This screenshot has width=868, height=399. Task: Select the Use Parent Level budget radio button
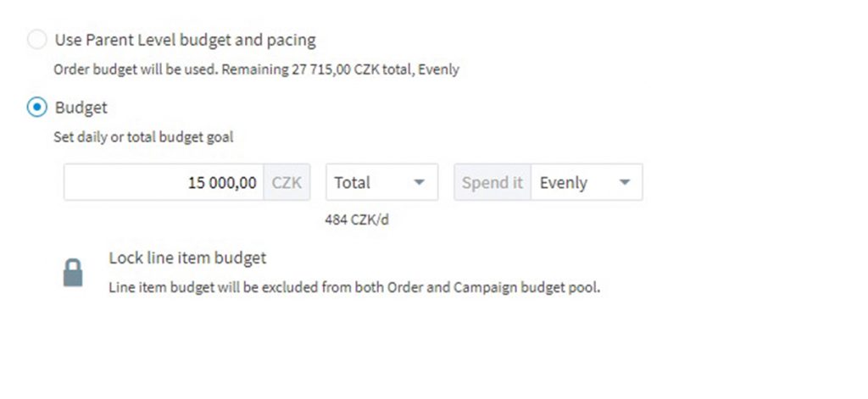click(x=37, y=40)
